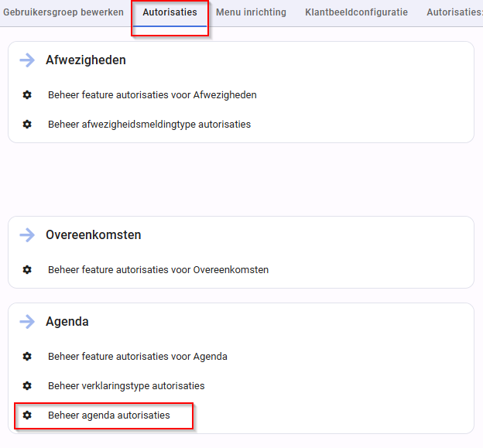Image resolution: width=483 pixels, height=448 pixels.
Task: Click the arrow icon beside Overeenkomsten
Action: click(27, 235)
